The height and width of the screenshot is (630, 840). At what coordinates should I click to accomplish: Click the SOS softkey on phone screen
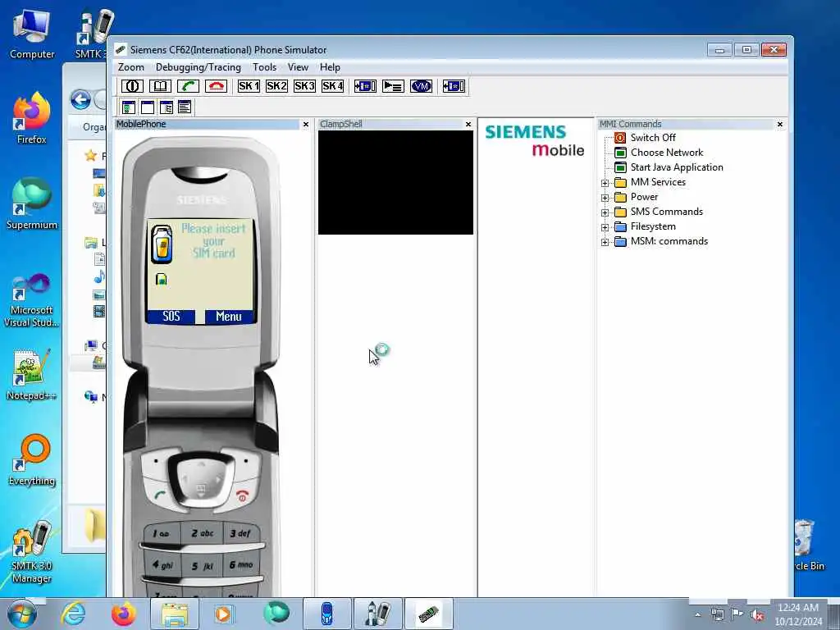[x=171, y=317]
